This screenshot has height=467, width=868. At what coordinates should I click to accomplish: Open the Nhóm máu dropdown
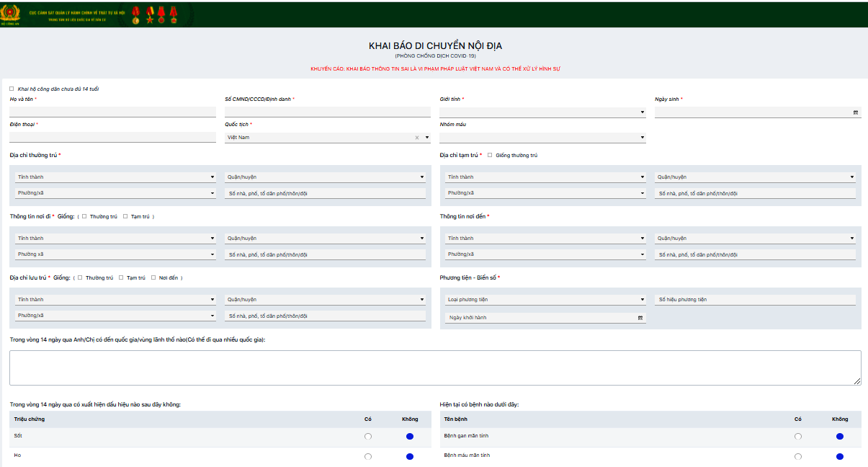[542, 138]
